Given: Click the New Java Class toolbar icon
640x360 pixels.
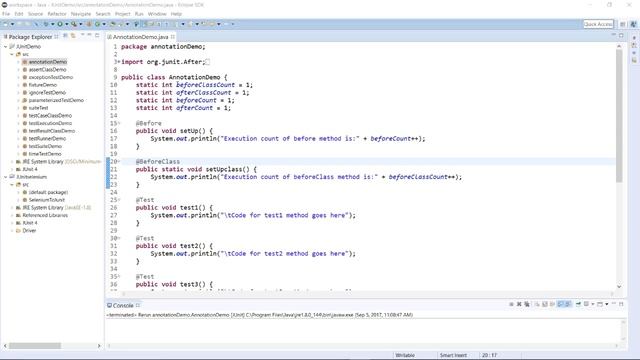Looking at the screenshot, I should [x=98, y=24].
